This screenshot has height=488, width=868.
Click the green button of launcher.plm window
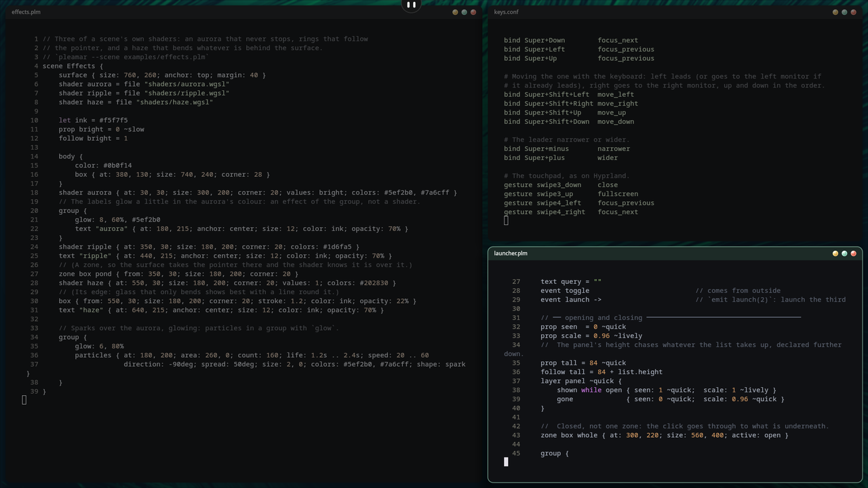coord(844,253)
